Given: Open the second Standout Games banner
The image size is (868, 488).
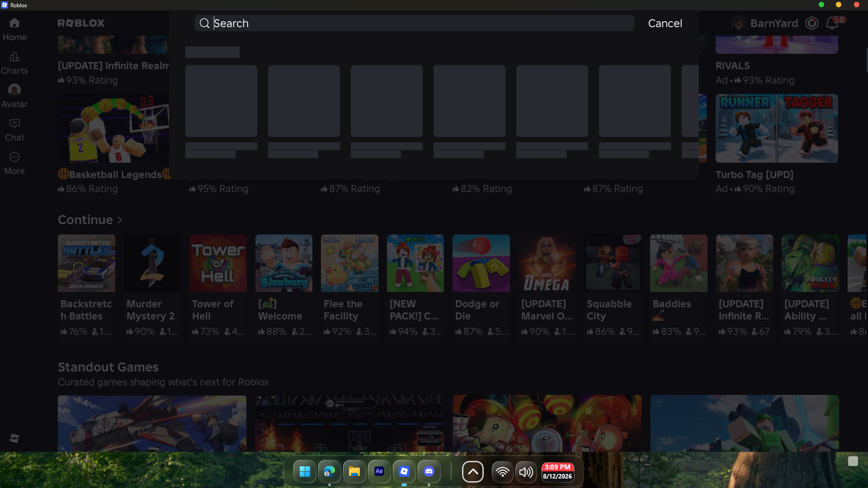Looking at the screenshot, I should [x=349, y=423].
